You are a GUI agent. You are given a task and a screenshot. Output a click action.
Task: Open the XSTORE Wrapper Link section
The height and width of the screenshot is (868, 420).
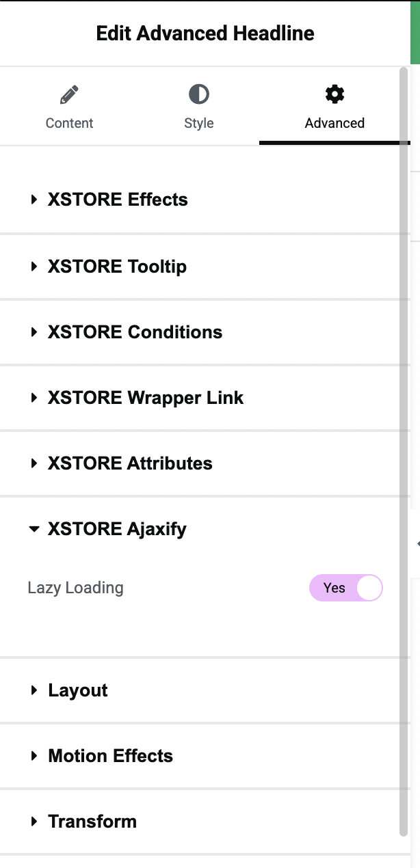(x=200, y=398)
